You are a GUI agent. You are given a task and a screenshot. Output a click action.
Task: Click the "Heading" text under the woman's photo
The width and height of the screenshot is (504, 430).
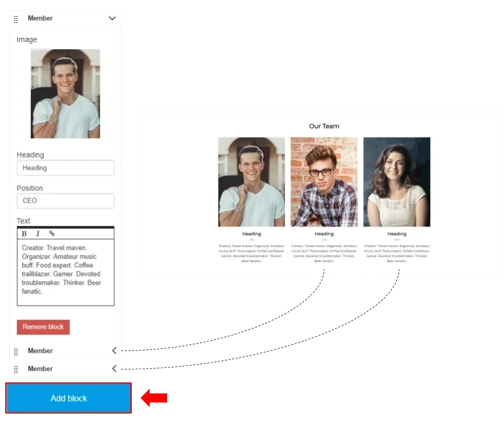coord(397,233)
